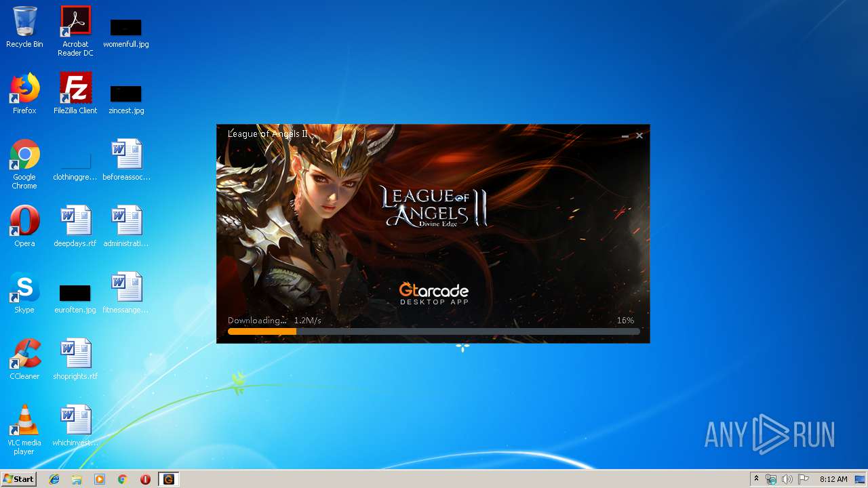This screenshot has width=868, height=488.
Task: Select fitnessange... Word document
Action: pyautogui.click(x=126, y=293)
